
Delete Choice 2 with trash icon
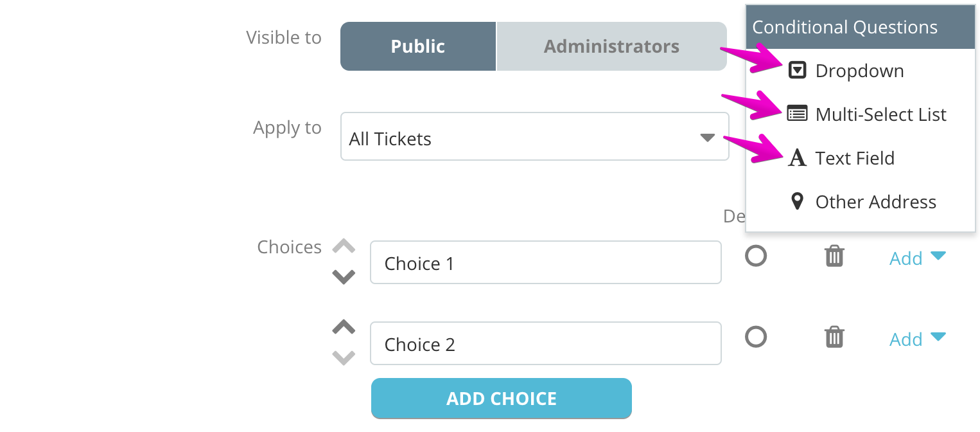tap(834, 337)
